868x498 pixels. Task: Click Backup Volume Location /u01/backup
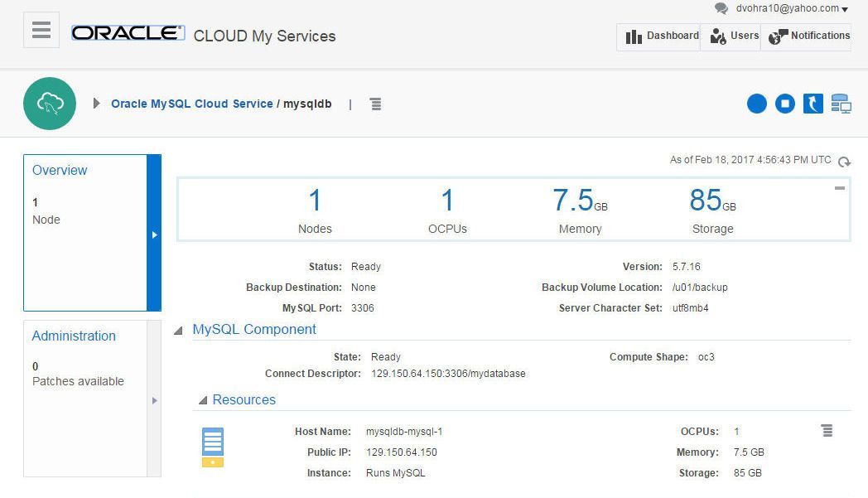700,288
